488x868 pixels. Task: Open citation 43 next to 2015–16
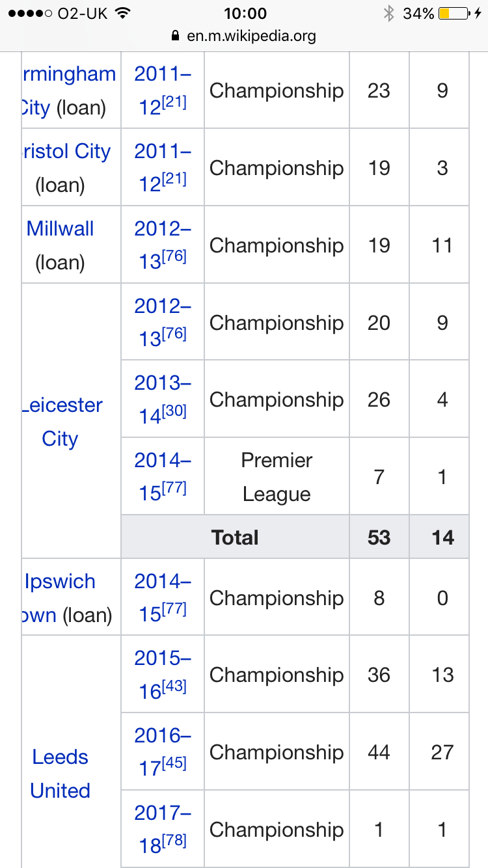(174, 686)
